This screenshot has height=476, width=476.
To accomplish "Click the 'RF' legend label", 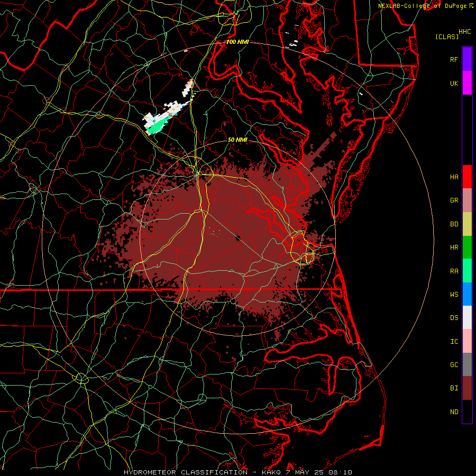I will 454,59.
